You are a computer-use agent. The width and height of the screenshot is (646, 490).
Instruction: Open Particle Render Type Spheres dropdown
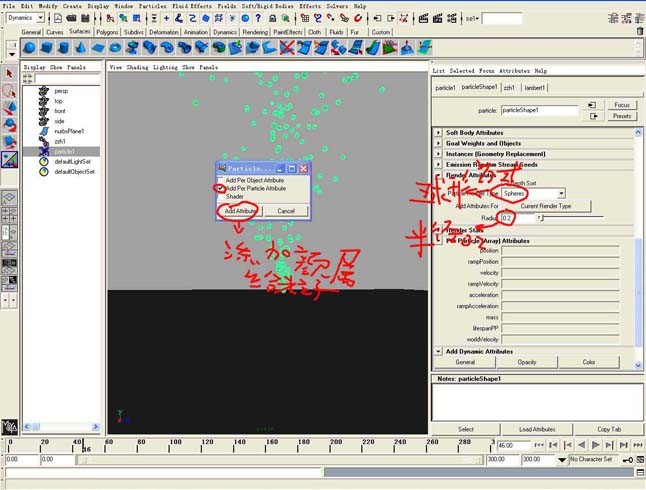[x=561, y=193]
